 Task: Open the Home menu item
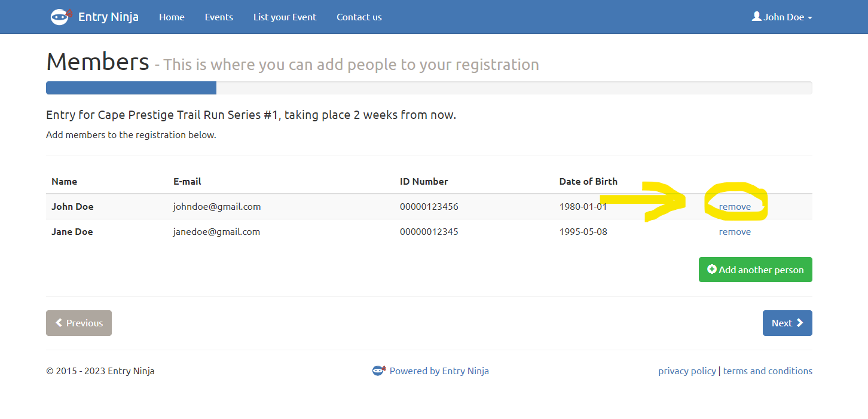(x=172, y=17)
